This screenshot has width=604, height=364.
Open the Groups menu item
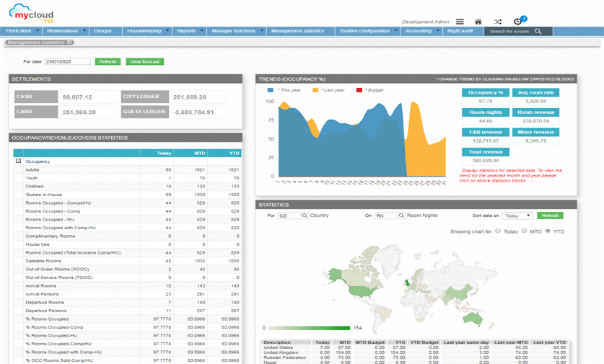(102, 32)
